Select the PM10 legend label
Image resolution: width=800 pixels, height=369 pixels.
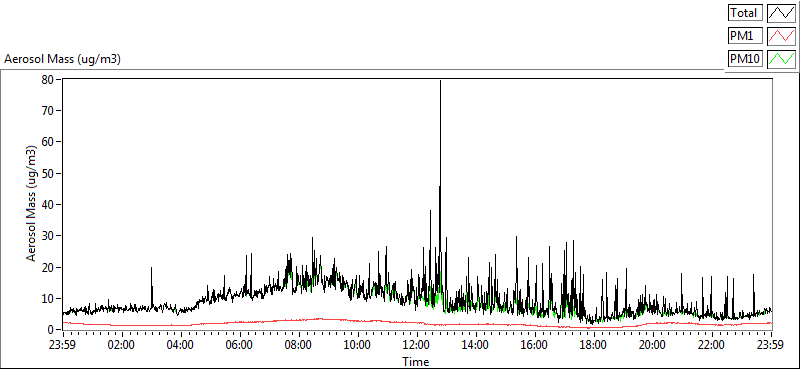click(x=745, y=59)
